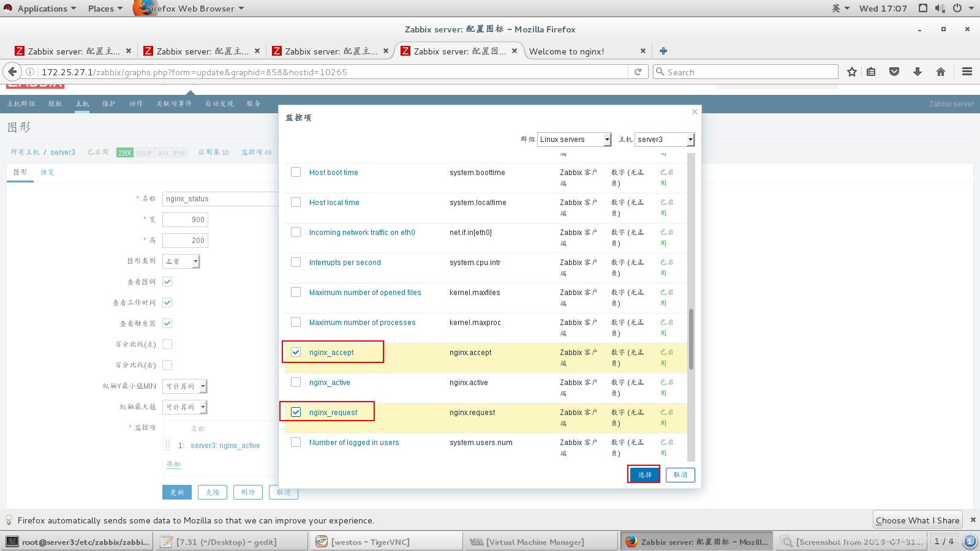
Task: Open the downloads arrow icon
Action: click(x=918, y=72)
